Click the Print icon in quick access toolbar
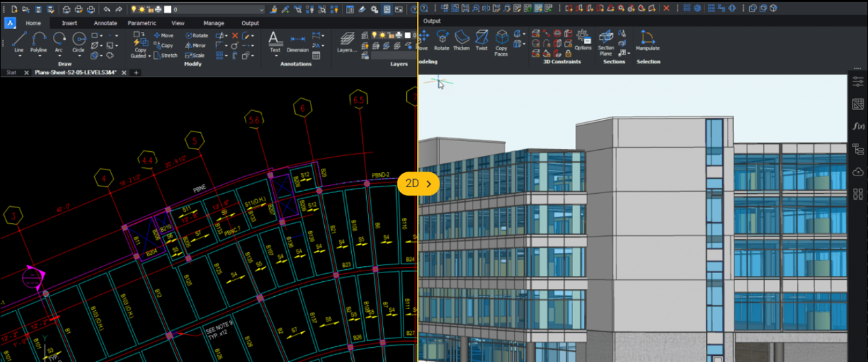 point(66,9)
